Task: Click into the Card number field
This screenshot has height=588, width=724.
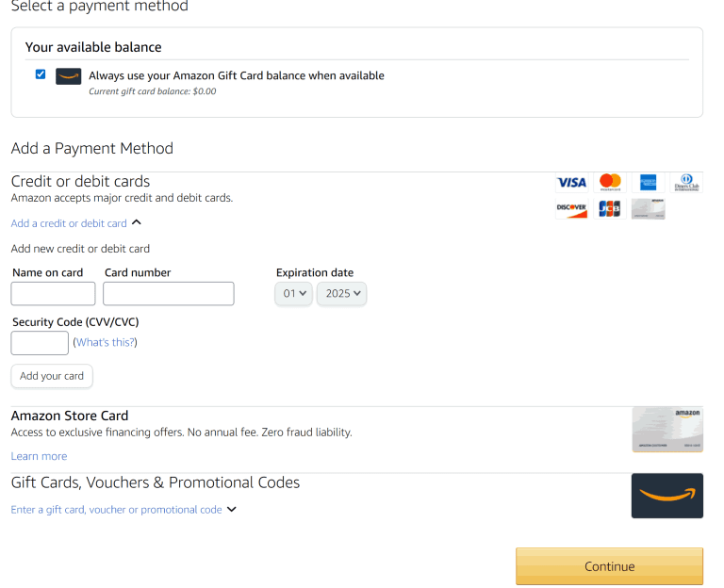Action: tap(168, 294)
